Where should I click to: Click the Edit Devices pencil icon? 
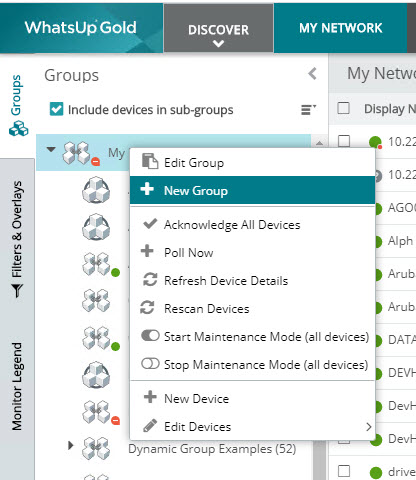click(x=150, y=425)
